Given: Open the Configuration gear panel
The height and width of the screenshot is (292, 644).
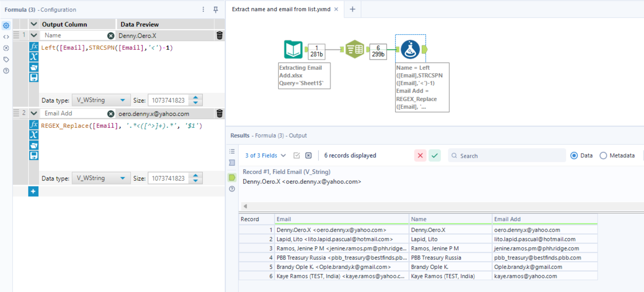Looking at the screenshot, I should tap(6, 25).
